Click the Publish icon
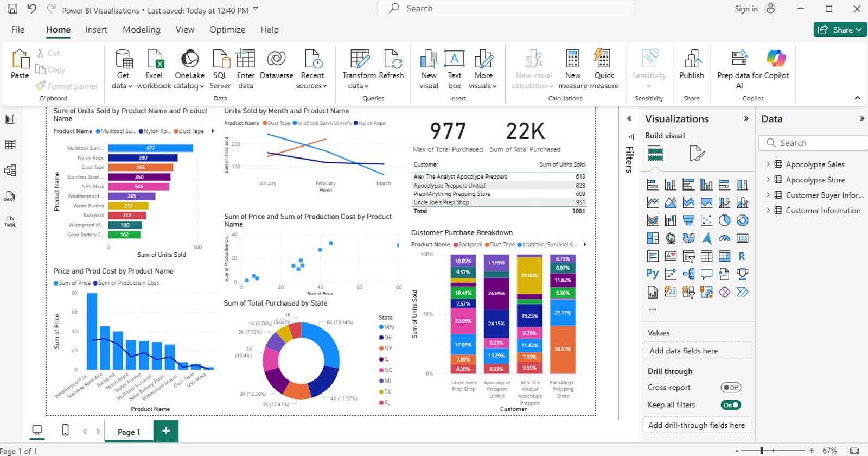 tap(692, 60)
